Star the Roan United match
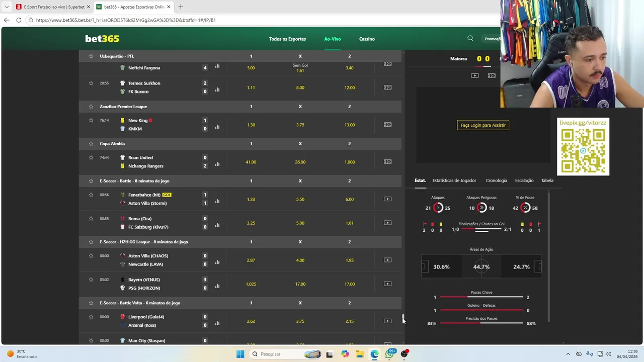 pyautogui.click(x=91, y=157)
